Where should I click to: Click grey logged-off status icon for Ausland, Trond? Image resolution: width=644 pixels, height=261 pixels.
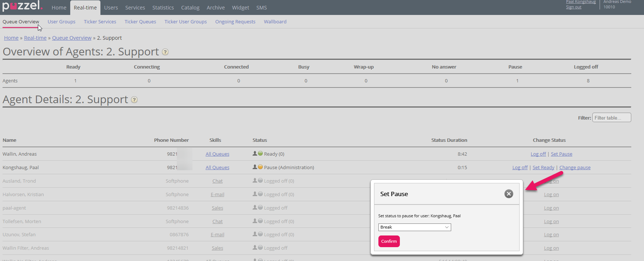point(261,181)
